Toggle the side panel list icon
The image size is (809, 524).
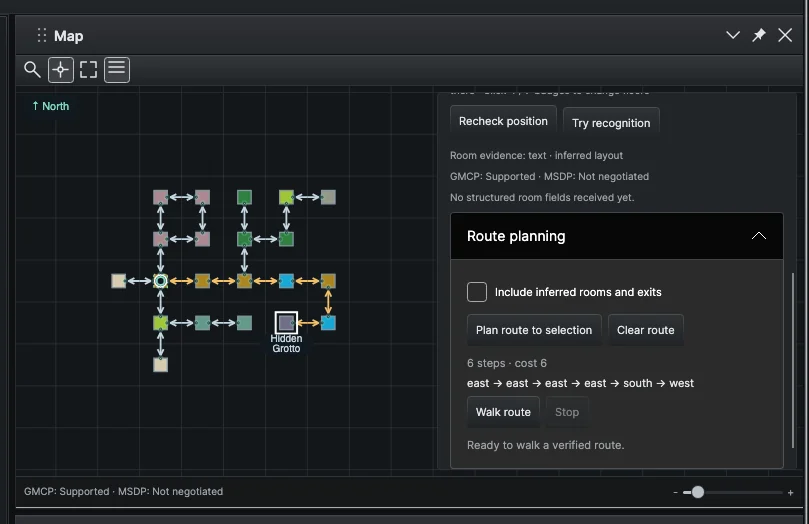pos(117,70)
